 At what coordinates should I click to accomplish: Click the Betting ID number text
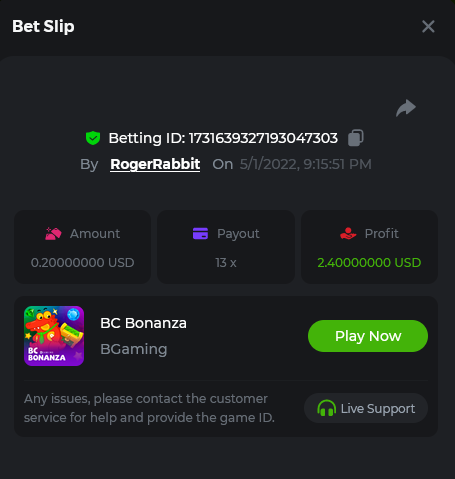pos(263,138)
